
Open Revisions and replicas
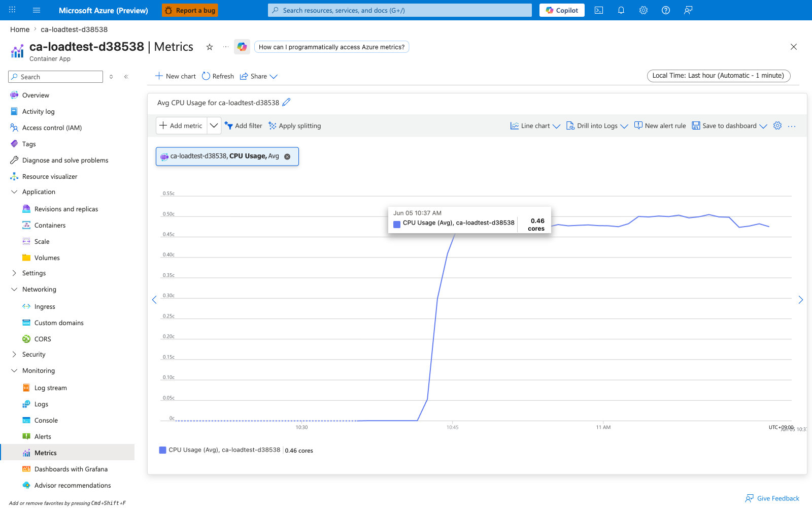(x=66, y=209)
